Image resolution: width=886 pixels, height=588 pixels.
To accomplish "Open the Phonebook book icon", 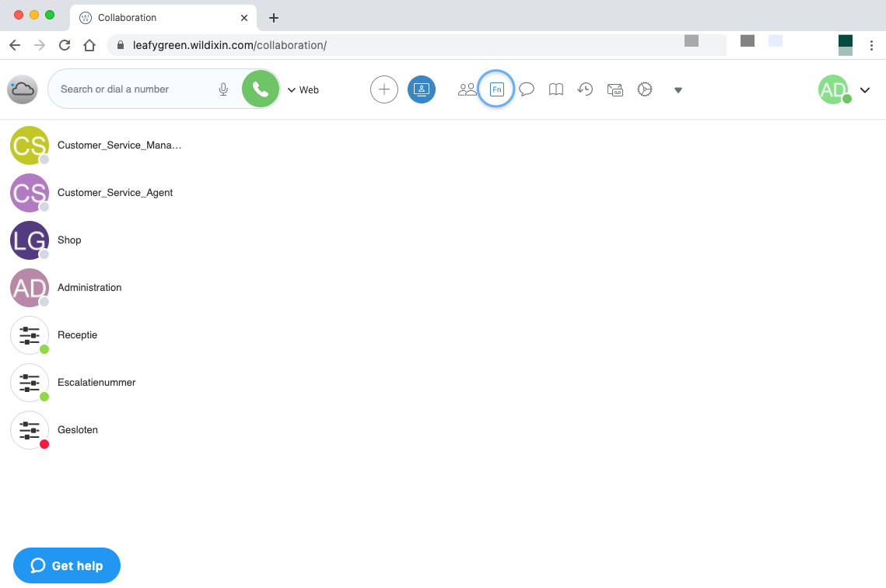I will point(555,89).
